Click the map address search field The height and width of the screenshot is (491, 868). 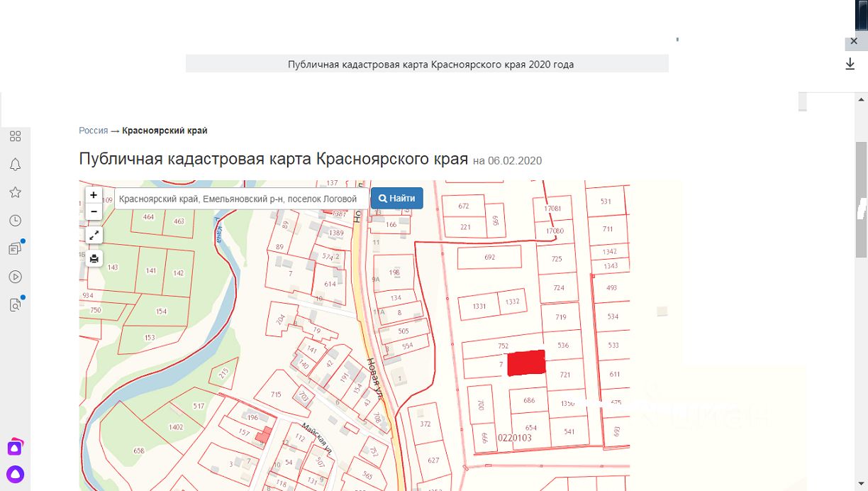[x=241, y=199]
